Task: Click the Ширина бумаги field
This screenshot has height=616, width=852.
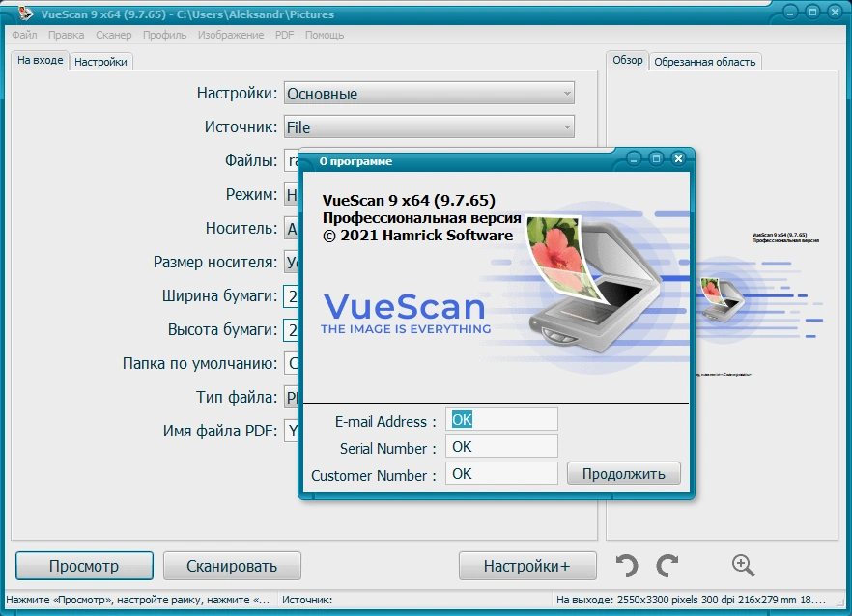Action: click(292, 296)
